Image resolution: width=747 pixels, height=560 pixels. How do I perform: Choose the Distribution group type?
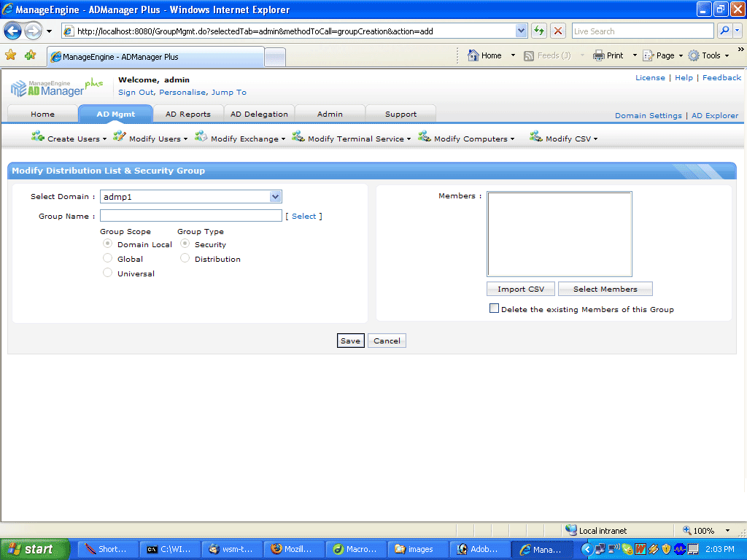(185, 258)
